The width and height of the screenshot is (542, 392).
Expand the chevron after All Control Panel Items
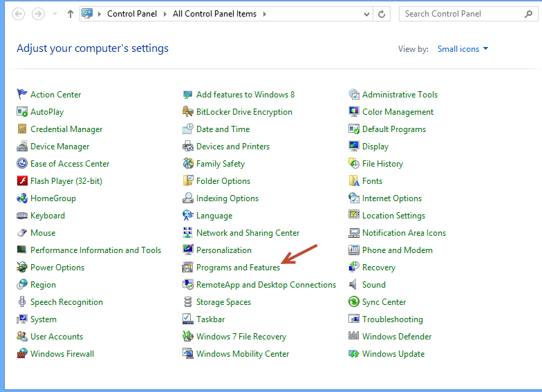pyautogui.click(x=265, y=14)
